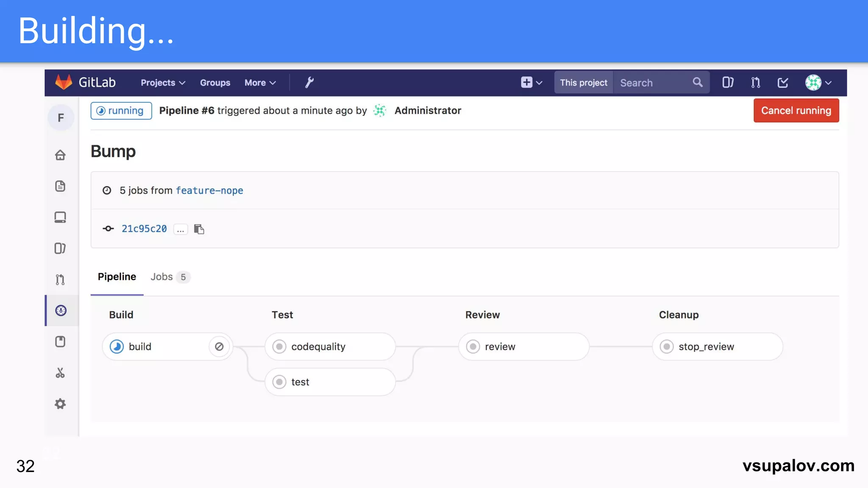Expand commit message ellipsis button
Image resolution: width=868 pixels, height=488 pixels.
tap(181, 229)
